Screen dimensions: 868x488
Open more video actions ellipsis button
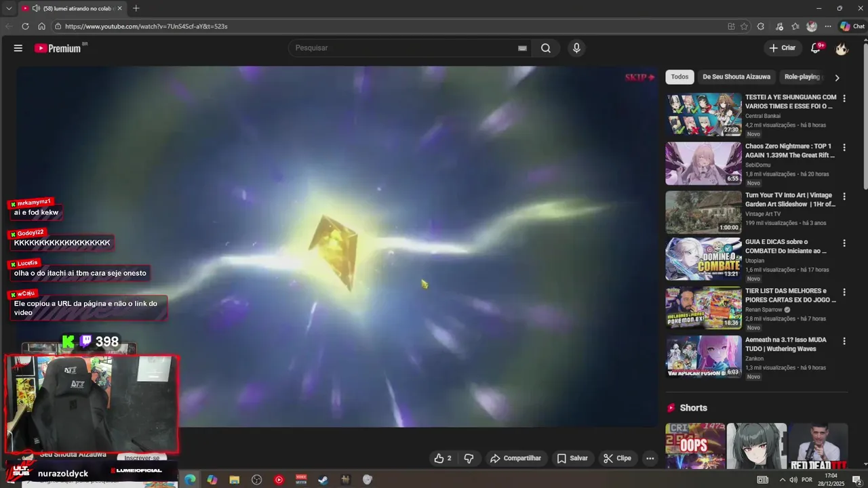(x=650, y=458)
